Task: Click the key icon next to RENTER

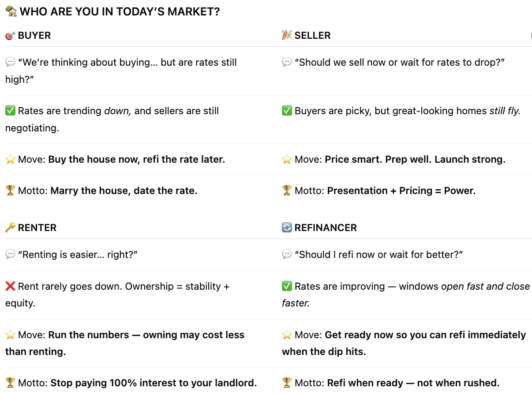Action: tap(10, 228)
